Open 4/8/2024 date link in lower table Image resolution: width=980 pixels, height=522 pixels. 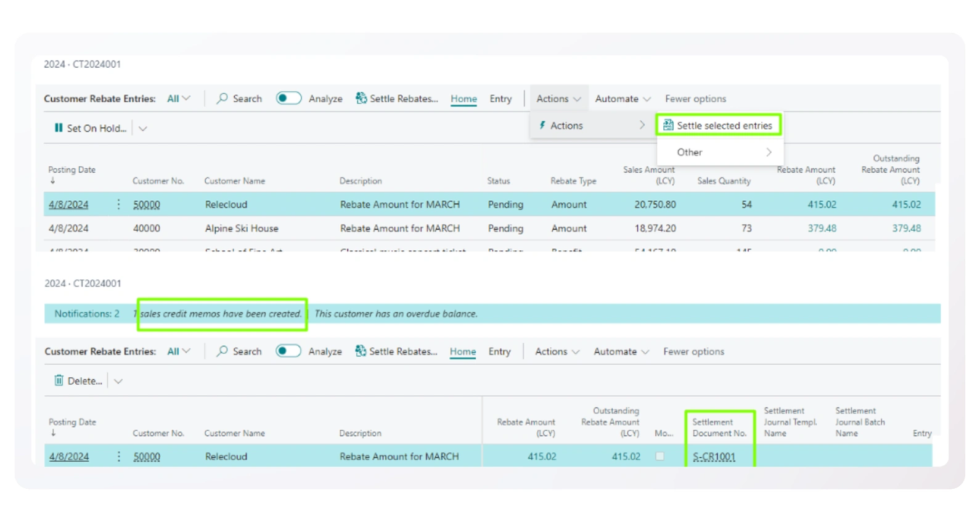[x=69, y=457]
